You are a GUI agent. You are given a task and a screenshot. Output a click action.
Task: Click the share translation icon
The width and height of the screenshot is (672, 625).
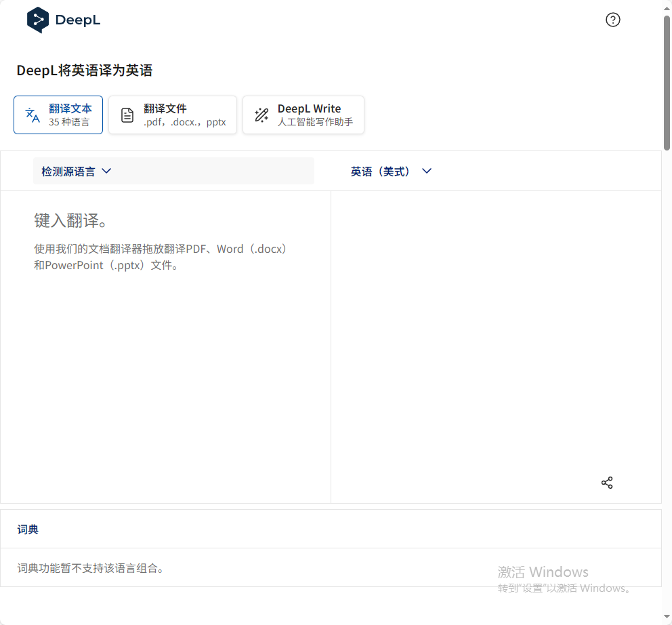[607, 483]
